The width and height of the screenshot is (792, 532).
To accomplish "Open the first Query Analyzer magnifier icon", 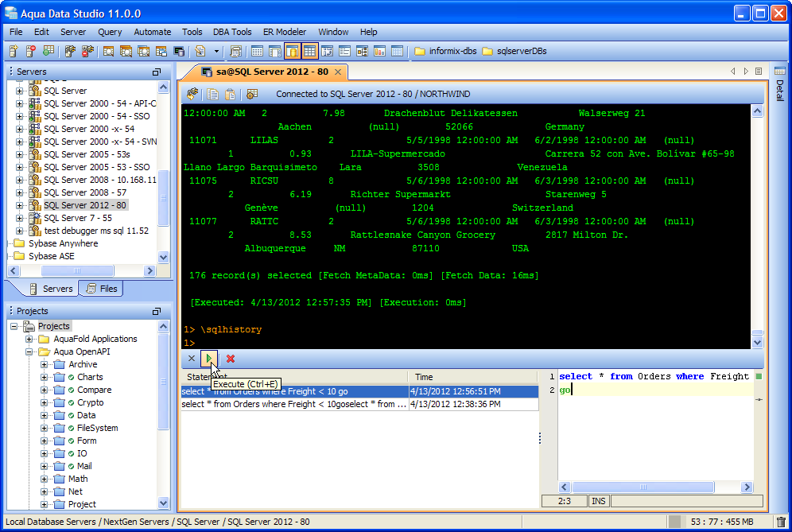I will pos(108,51).
